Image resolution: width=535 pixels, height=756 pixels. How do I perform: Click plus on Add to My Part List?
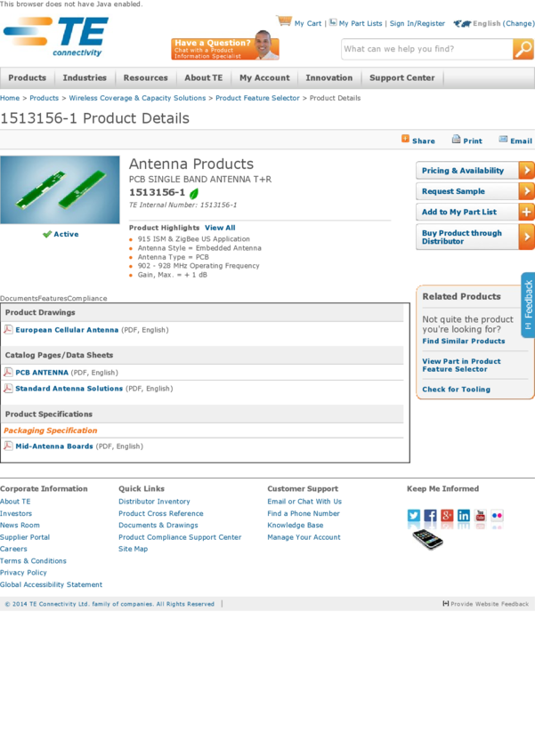point(526,212)
